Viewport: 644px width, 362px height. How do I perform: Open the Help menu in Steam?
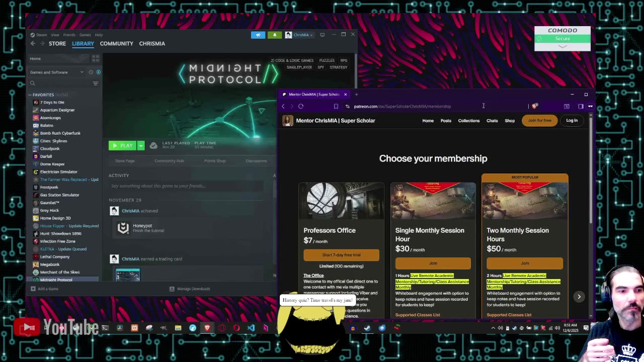(99, 35)
